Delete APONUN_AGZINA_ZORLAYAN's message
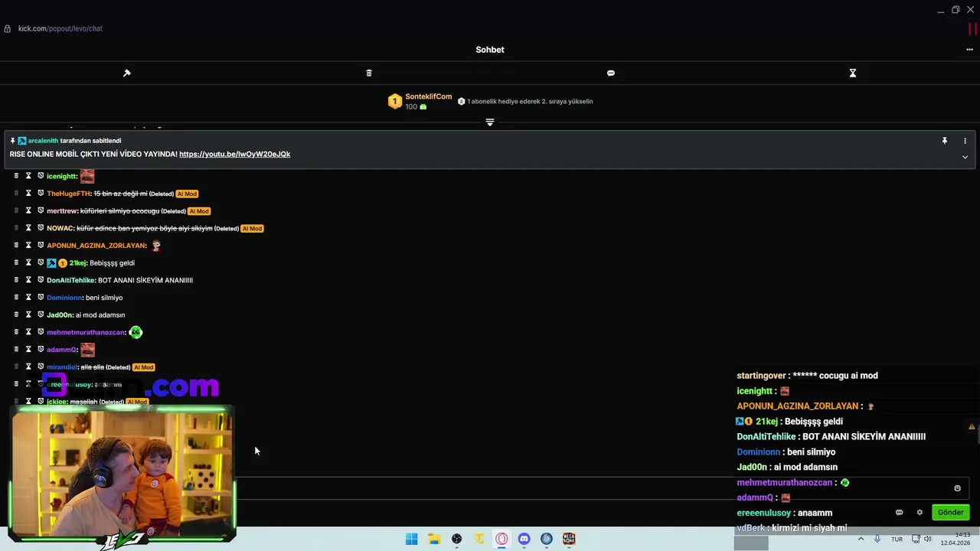 click(16, 246)
